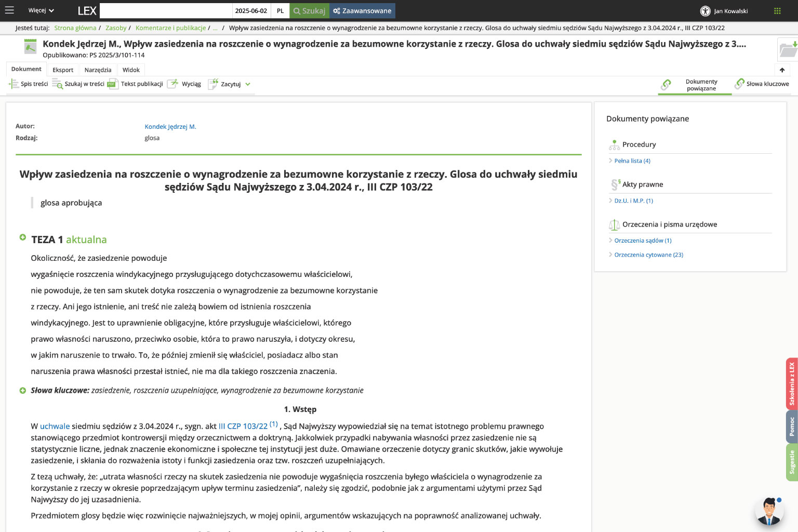This screenshot has width=798, height=532.
Task: Switch to the Narzędzia tab
Action: (x=98, y=70)
